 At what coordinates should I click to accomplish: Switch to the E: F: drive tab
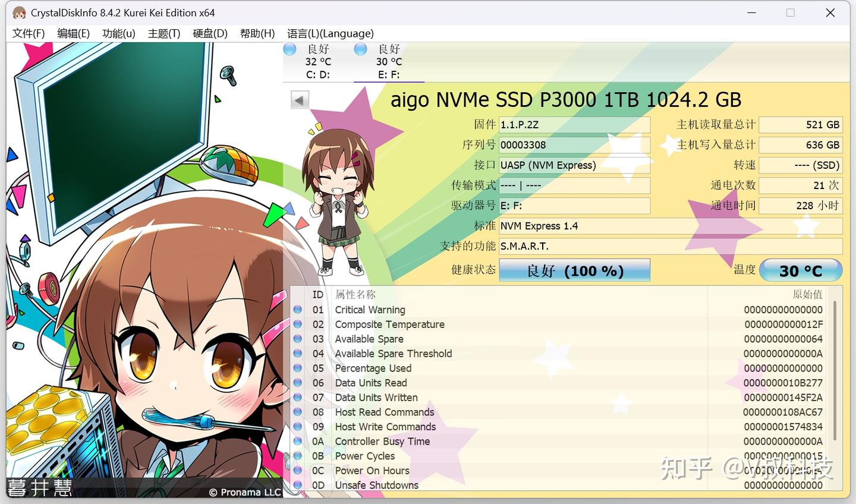click(389, 62)
